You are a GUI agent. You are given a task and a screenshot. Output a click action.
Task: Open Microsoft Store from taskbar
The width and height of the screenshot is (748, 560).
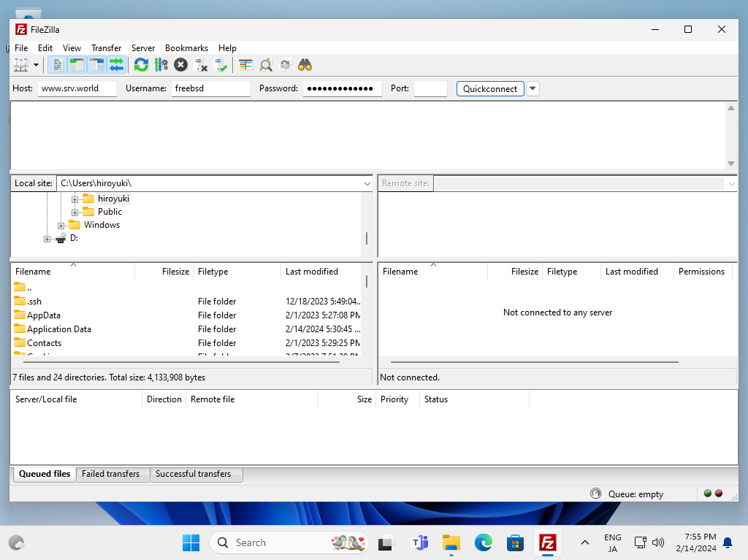click(515, 542)
